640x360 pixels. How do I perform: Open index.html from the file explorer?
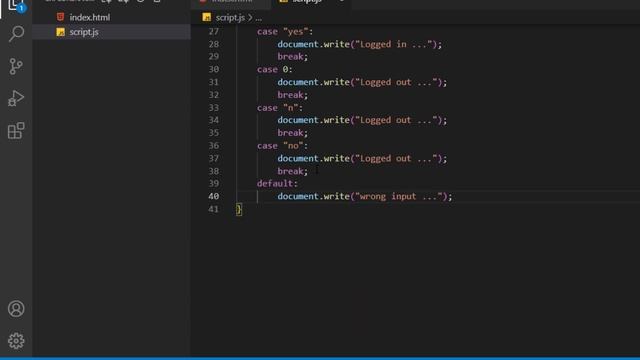[89, 17]
